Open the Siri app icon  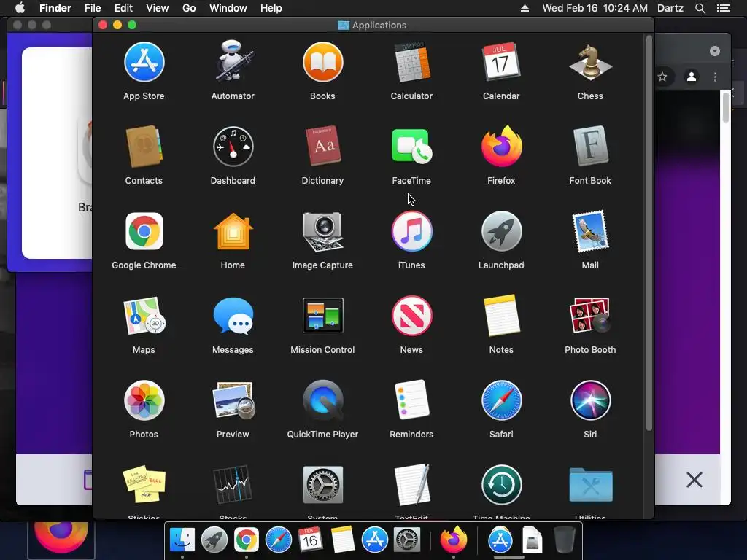pos(590,400)
